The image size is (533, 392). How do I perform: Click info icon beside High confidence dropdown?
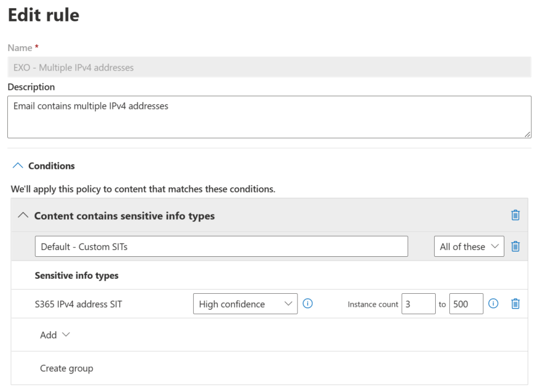click(308, 304)
